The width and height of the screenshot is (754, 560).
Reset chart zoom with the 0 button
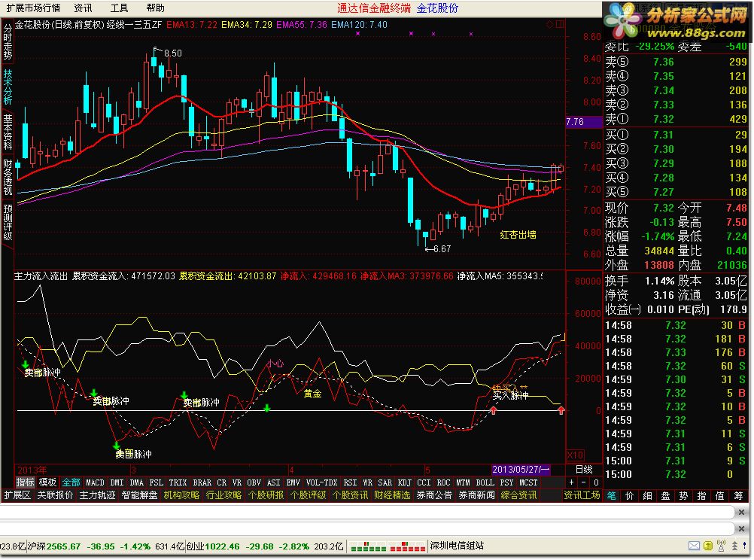(x=596, y=482)
